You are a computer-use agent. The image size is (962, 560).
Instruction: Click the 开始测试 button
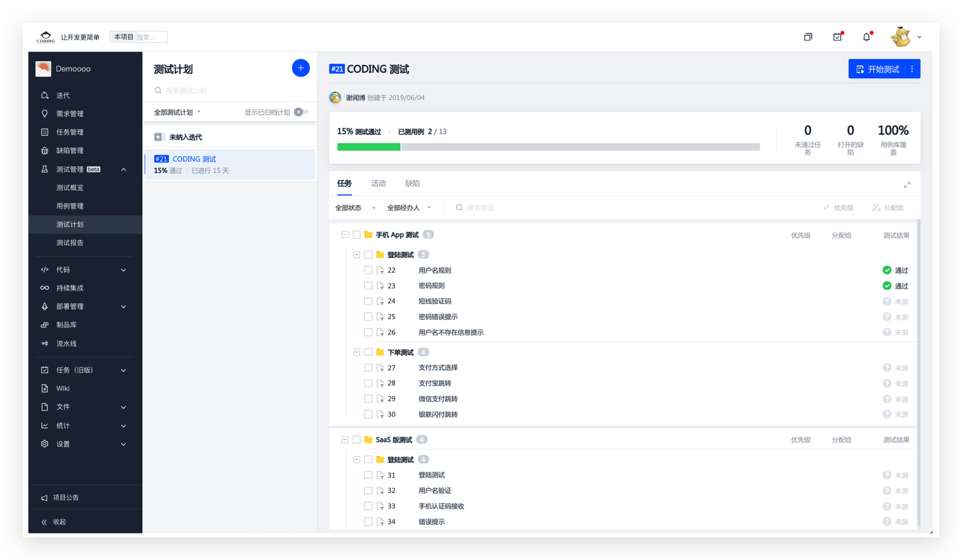pos(877,69)
